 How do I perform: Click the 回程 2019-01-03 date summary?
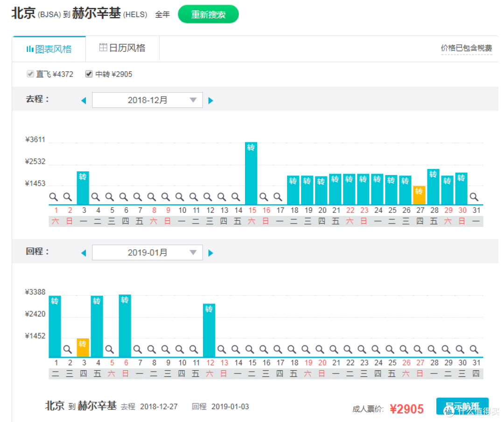click(220, 407)
